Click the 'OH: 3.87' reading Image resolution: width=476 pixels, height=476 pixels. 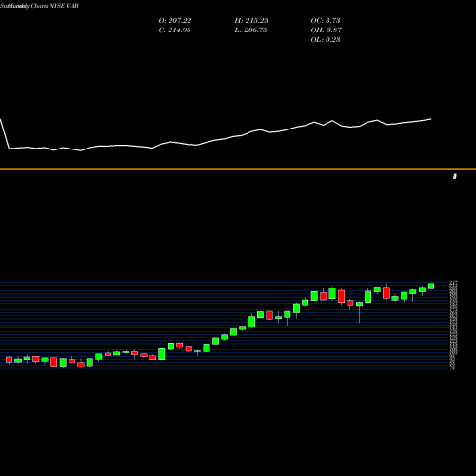(x=327, y=30)
